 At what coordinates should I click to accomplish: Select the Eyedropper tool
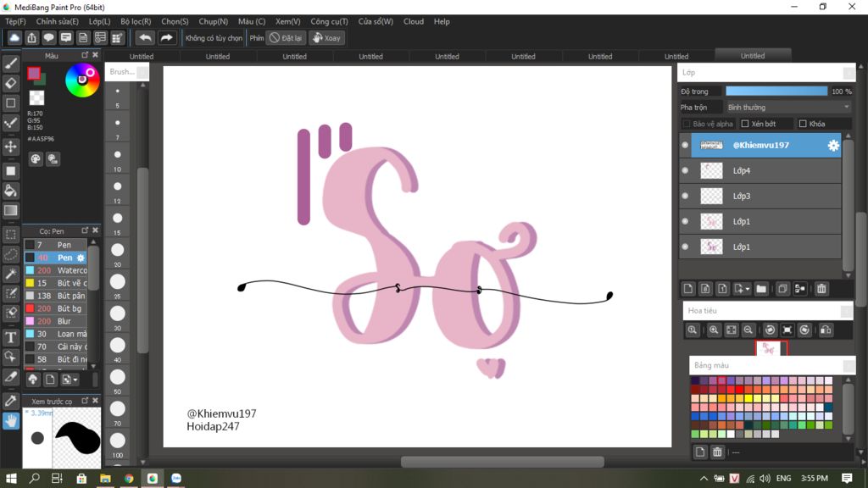pos(10,401)
